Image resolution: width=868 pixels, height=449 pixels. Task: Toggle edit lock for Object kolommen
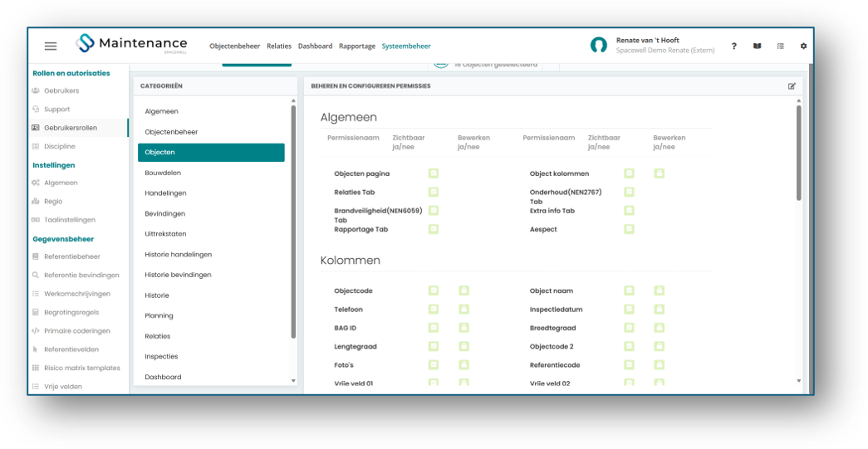click(x=659, y=173)
